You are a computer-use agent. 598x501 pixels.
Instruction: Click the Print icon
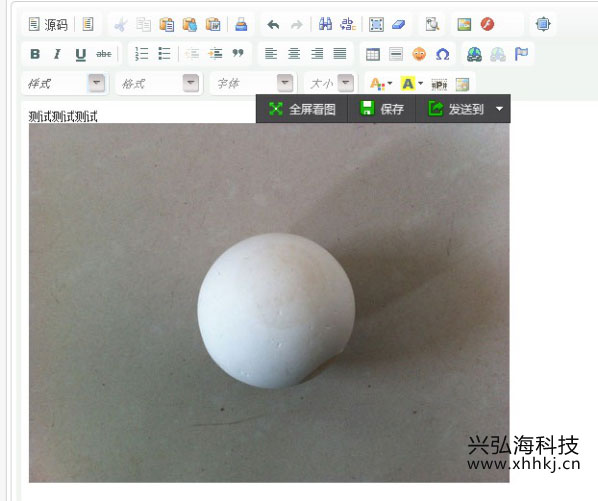pos(241,24)
